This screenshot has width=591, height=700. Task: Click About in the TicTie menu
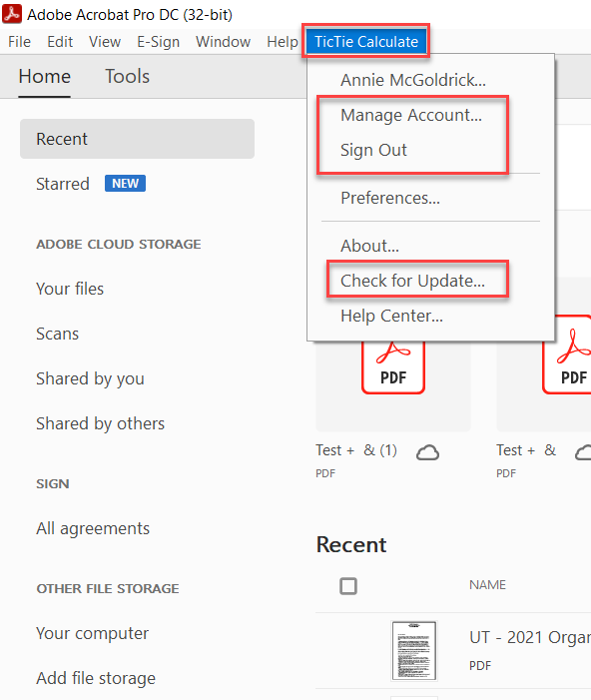(x=369, y=246)
